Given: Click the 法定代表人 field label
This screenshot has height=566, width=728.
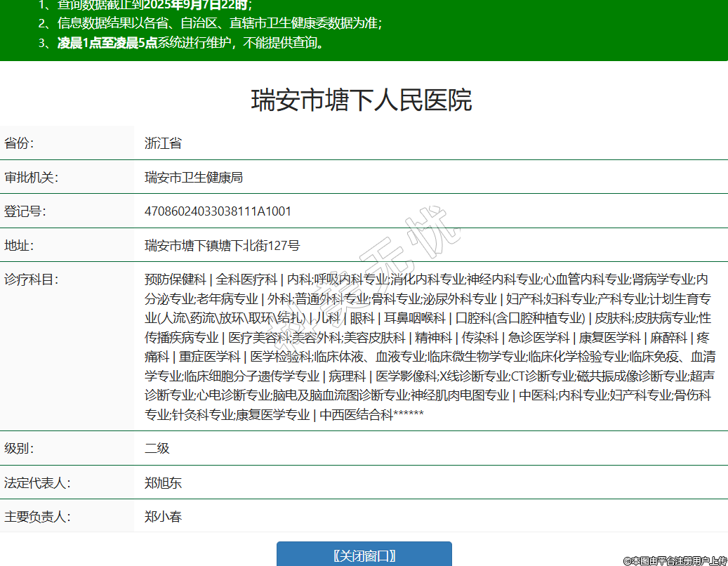Looking at the screenshot, I should pos(37,483).
